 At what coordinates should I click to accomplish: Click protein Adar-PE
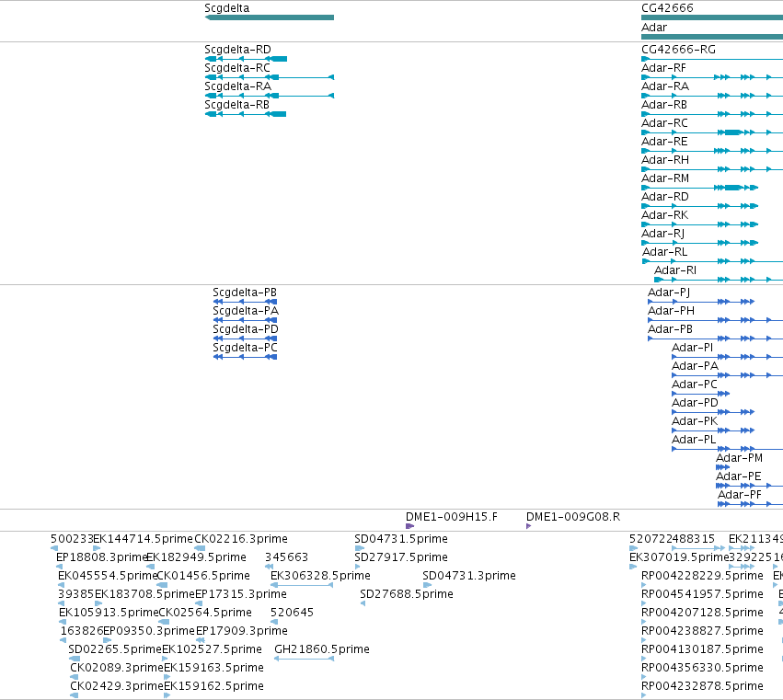[739, 476]
